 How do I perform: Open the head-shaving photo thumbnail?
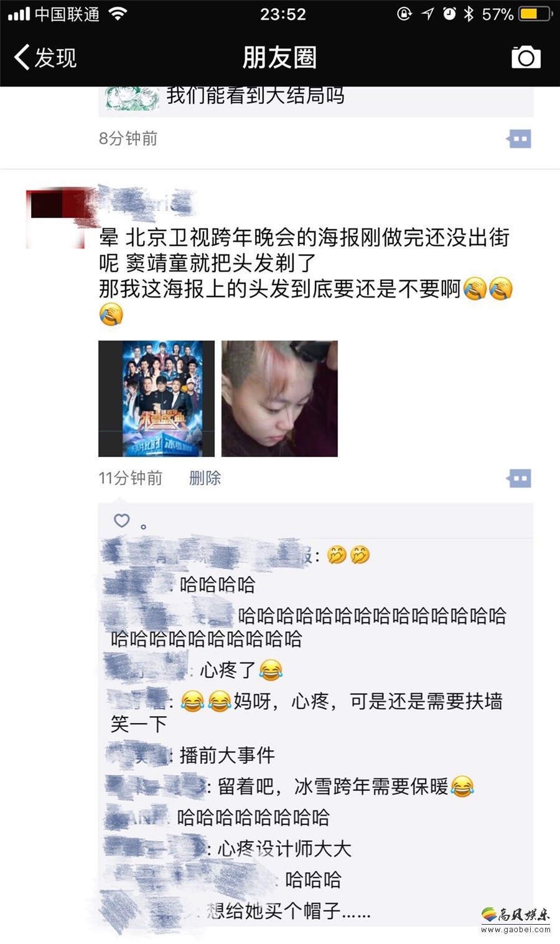coord(279,399)
